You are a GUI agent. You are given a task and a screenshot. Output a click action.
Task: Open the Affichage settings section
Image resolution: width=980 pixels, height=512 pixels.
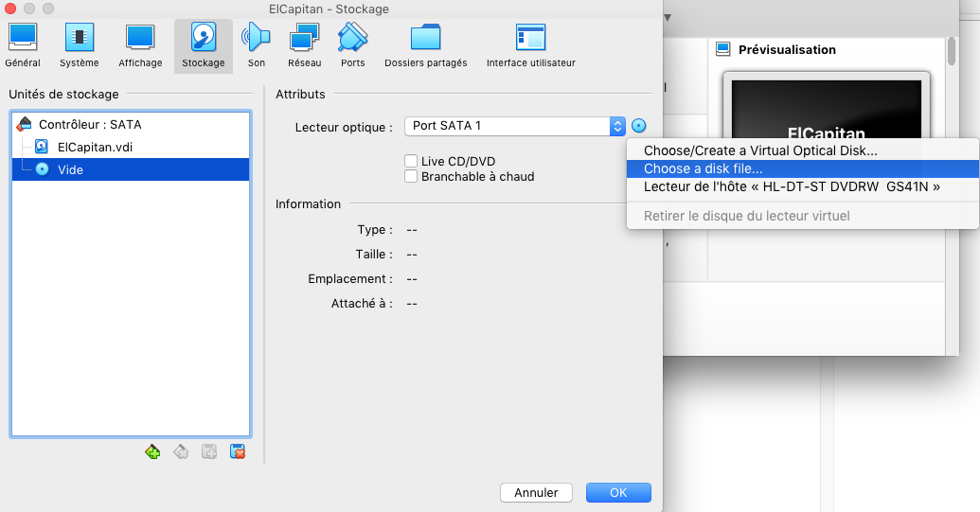[140, 45]
